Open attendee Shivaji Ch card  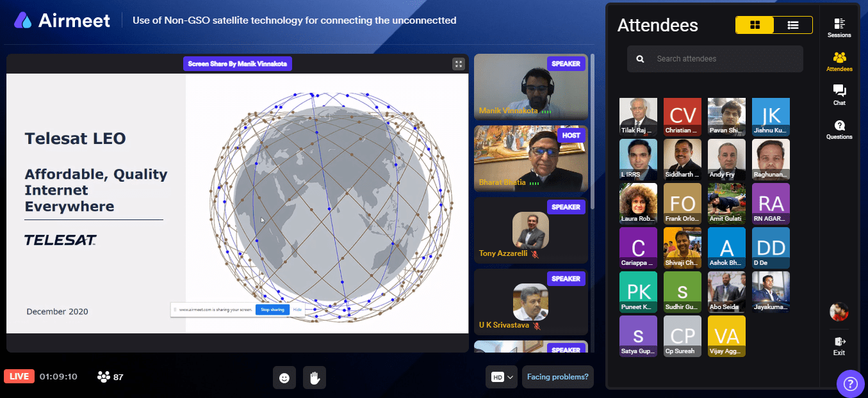pyautogui.click(x=682, y=248)
